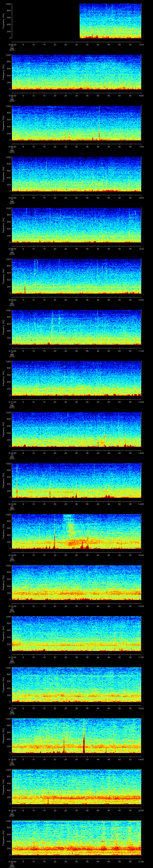153x868 pixels.
Task: Click the Frequency (Hz) label of the 6:05:00 panel
Action: [x=3, y=72]
